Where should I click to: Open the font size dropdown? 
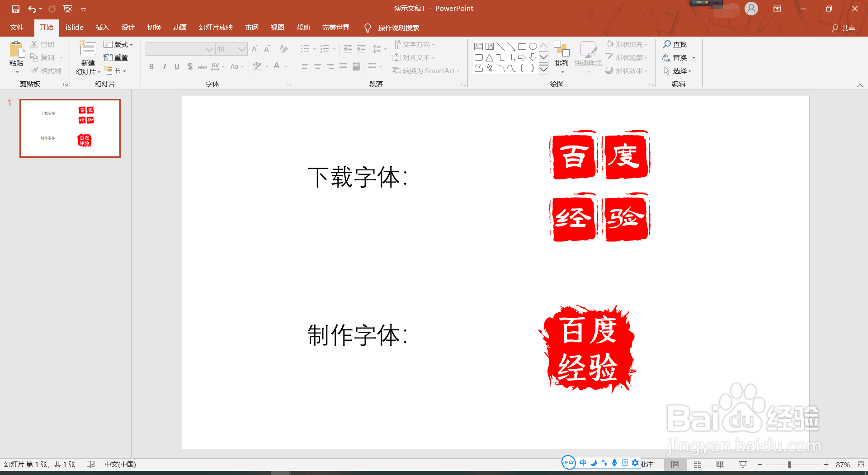click(x=242, y=49)
